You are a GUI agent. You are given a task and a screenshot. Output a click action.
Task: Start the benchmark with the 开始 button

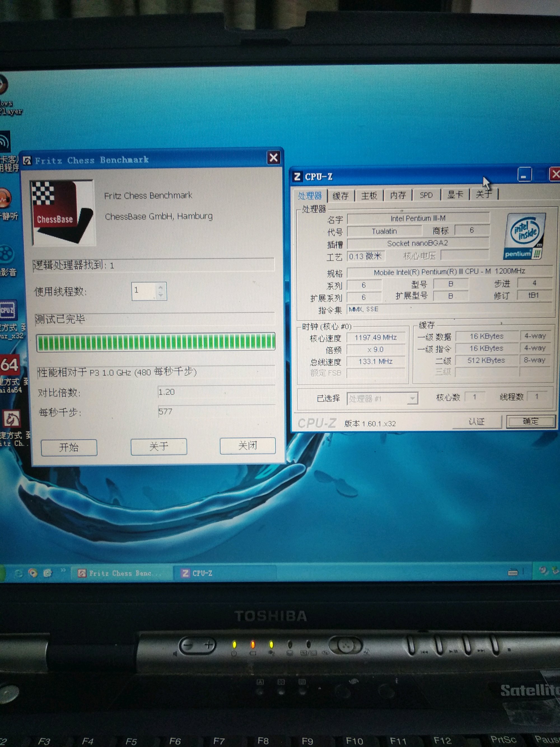click(x=69, y=448)
